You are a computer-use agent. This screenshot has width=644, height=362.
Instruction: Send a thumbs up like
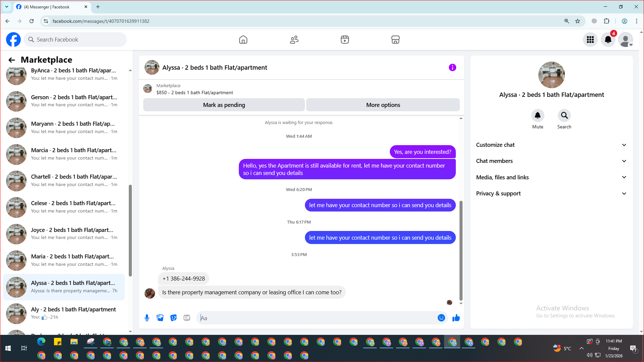[x=456, y=318]
